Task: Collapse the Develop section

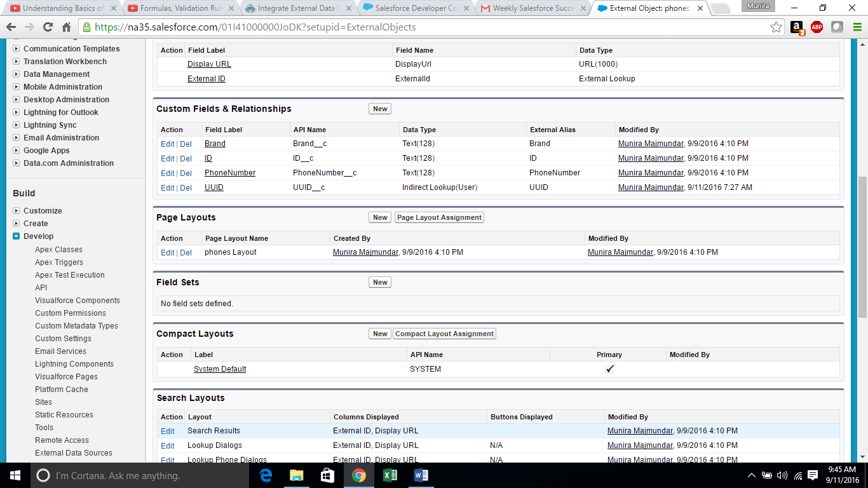Action: coord(17,236)
